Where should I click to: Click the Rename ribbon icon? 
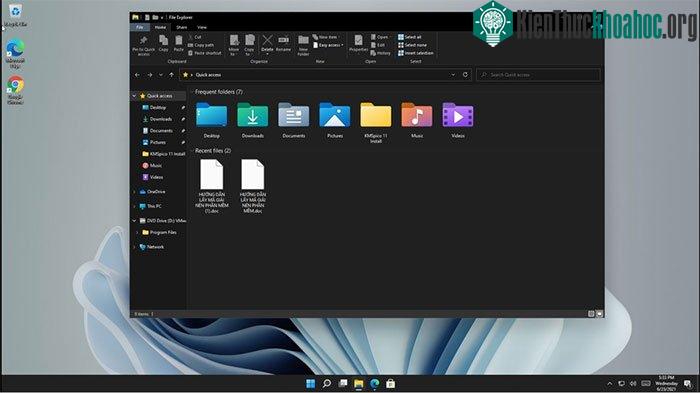click(x=283, y=44)
